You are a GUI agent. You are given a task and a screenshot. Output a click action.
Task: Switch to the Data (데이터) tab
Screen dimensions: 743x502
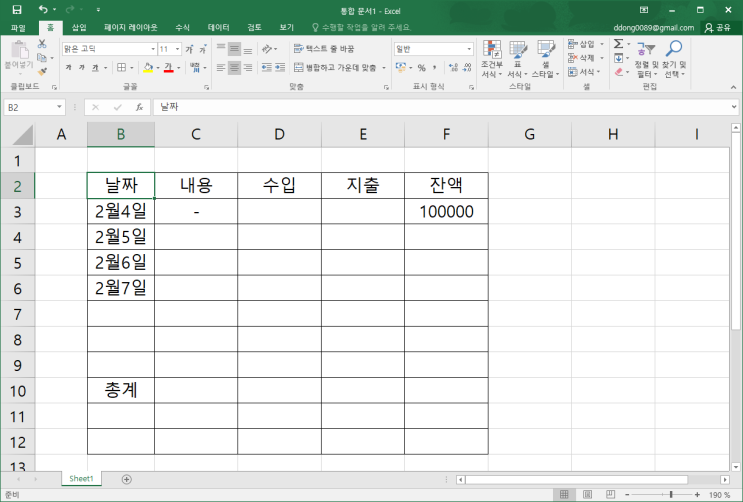coord(218,27)
